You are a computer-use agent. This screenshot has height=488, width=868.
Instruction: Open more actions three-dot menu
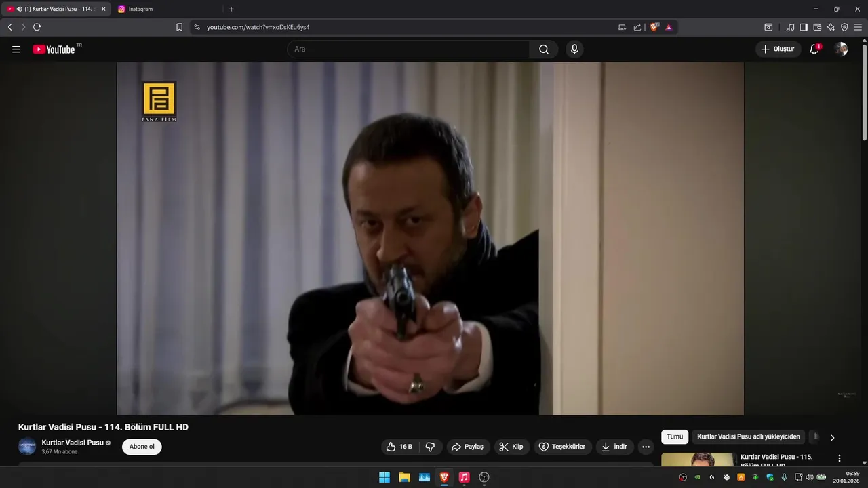(x=646, y=447)
